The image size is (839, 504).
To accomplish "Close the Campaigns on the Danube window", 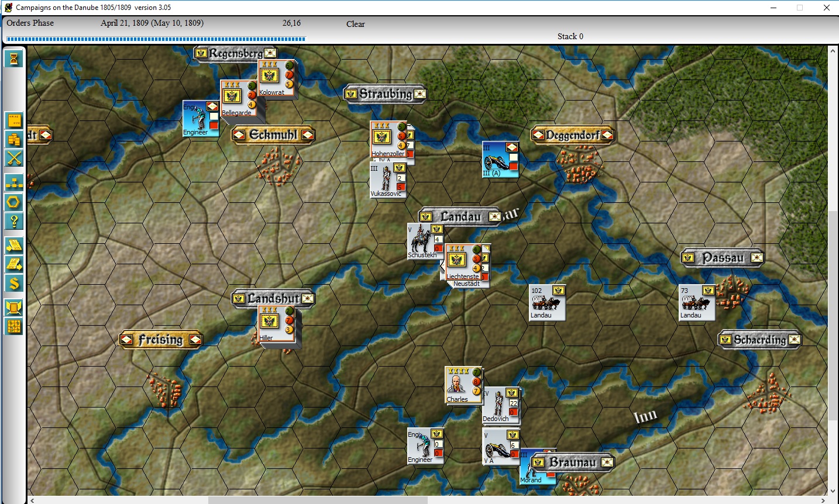I will click(x=826, y=8).
